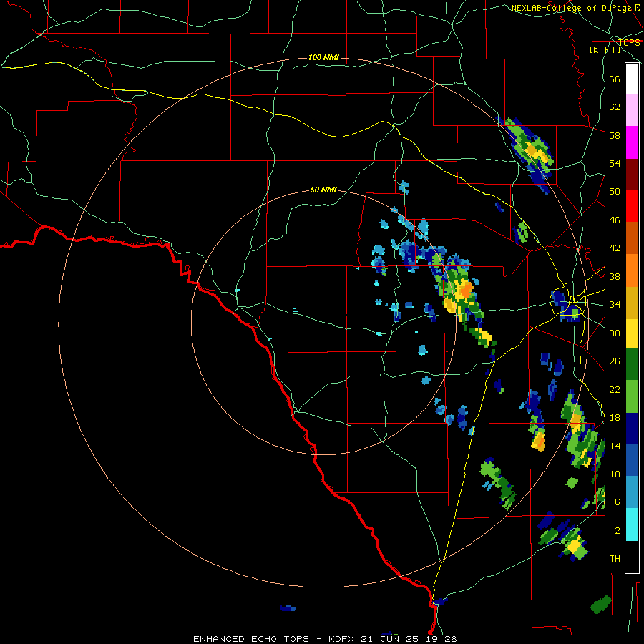Click the legend value "50"
Image resolution: width=644 pixels, height=644 pixels.
(x=615, y=191)
